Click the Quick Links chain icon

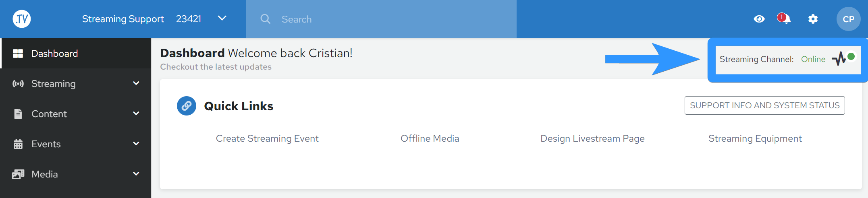coord(187,106)
